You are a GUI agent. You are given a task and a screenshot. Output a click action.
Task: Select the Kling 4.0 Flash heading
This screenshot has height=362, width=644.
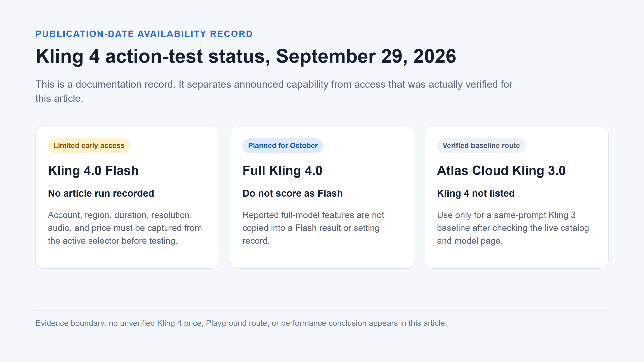tap(93, 171)
